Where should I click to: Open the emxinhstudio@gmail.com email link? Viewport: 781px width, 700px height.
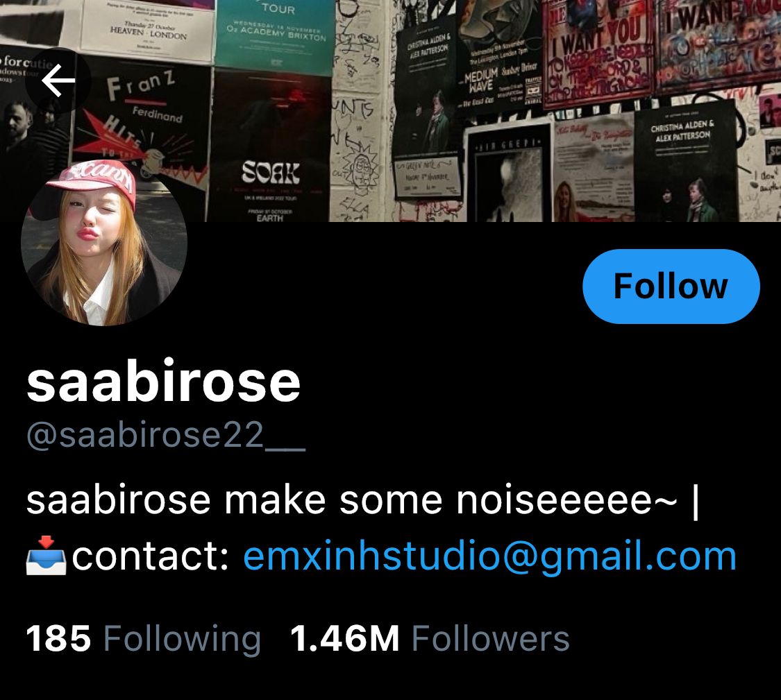[x=489, y=556]
